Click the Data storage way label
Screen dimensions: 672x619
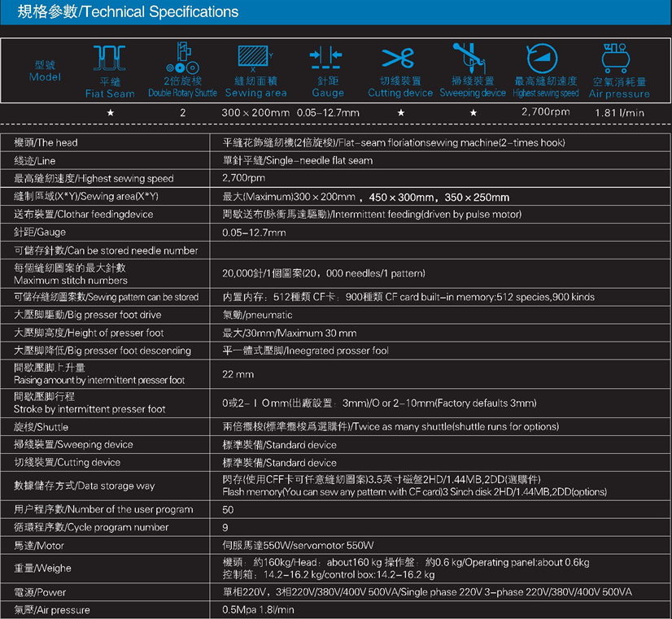coord(85,486)
